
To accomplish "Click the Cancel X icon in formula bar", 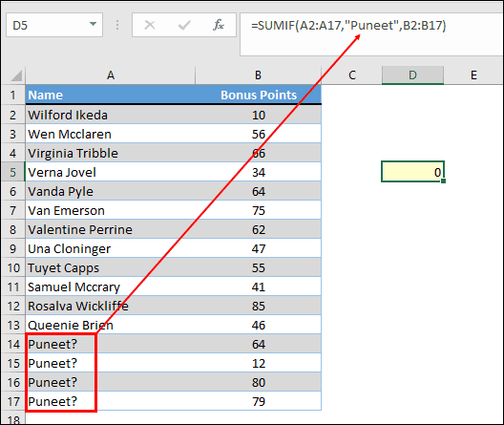I will click(x=150, y=25).
